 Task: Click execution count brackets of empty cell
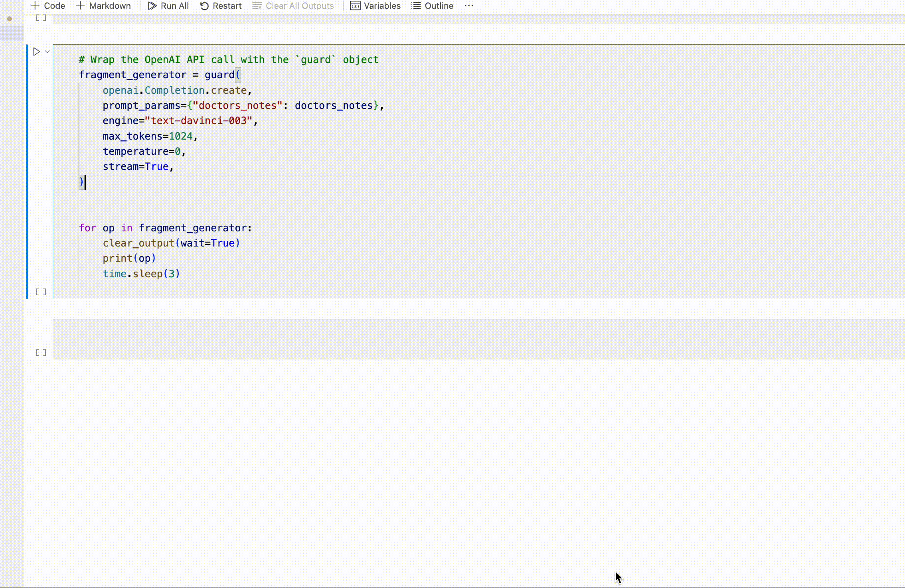(41, 353)
